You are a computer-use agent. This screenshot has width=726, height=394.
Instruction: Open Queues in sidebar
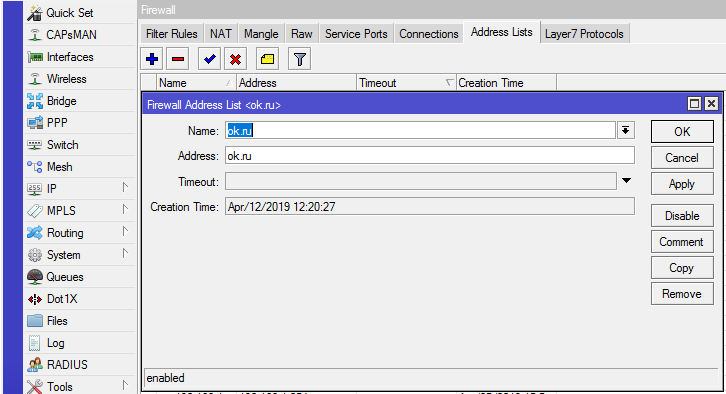coord(80,277)
